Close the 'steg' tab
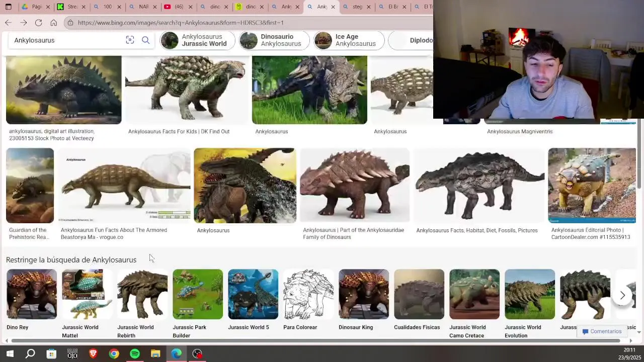This screenshot has width=644, height=362. click(369, 7)
